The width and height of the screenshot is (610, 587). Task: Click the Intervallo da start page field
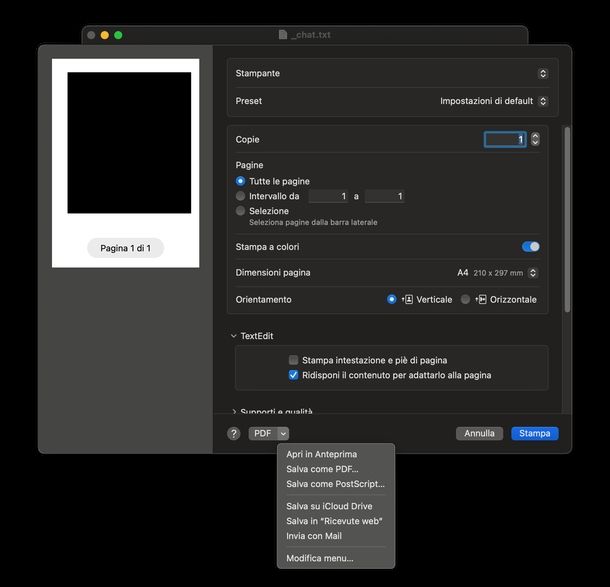pos(328,196)
